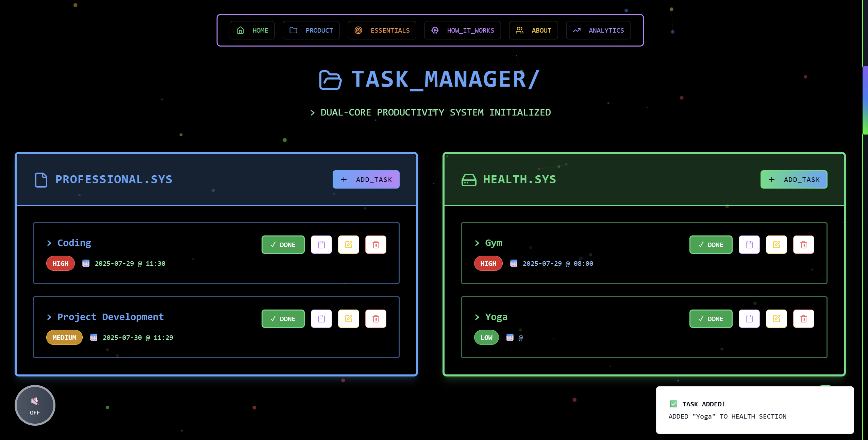This screenshot has height=440, width=868.
Task: Click the gradient page scrollbar thumb
Action: coord(865,100)
